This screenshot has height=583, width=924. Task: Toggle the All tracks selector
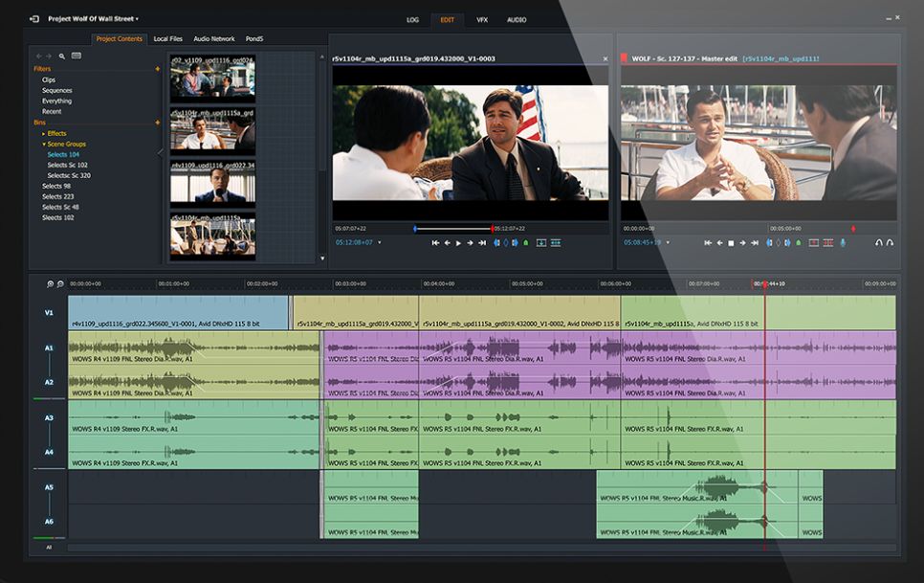tap(49, 548)
